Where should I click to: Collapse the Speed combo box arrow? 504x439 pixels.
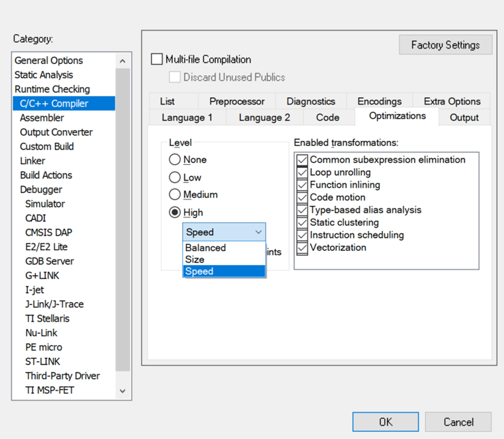tap(258, 232)
